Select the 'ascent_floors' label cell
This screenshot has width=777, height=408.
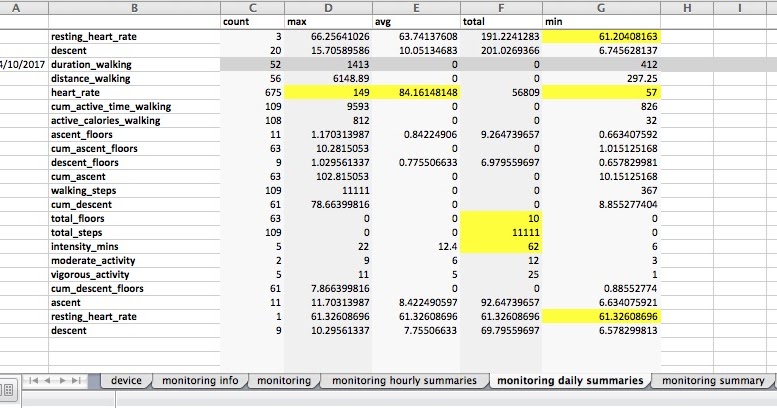click(x=134, y=134)
